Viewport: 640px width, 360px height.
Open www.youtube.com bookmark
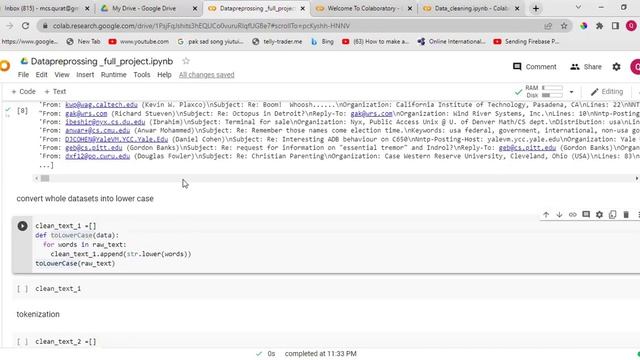click(139, 42)
